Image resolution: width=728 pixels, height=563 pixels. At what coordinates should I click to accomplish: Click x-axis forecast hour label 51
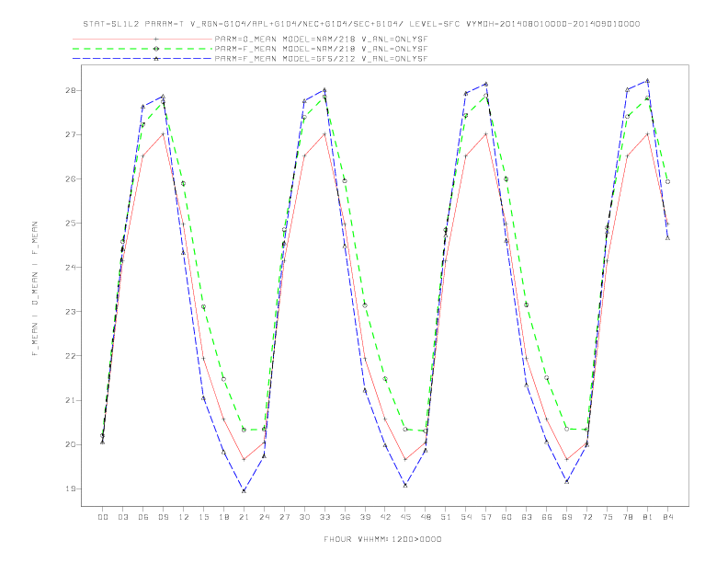(x=446, y=517)
